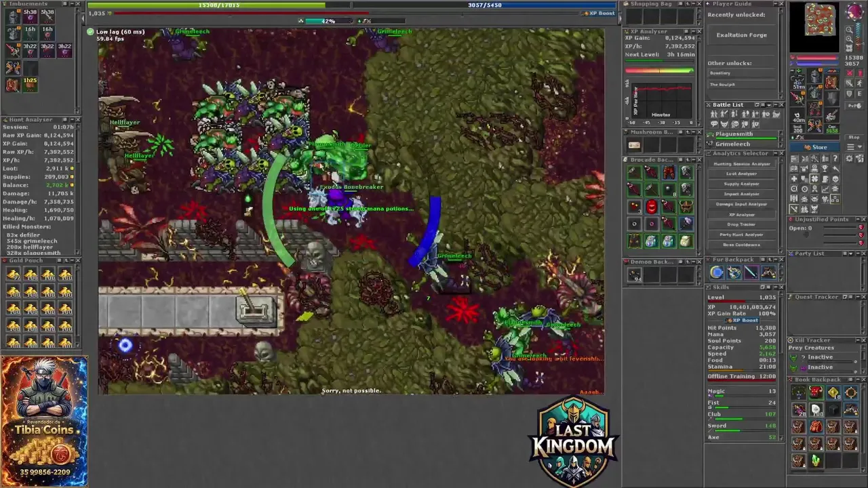
Task: Zoom in the minimap
Action: [x=849, y=39]
